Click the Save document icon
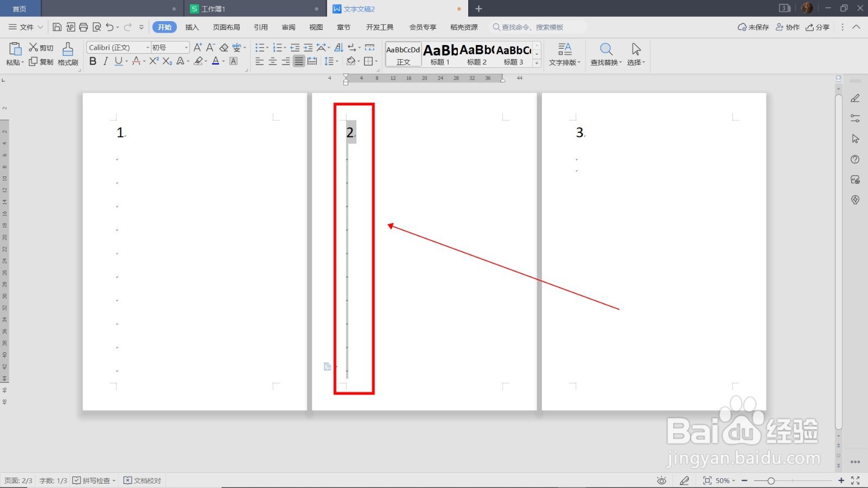The width and height of the screenshot is (868, 488). [57, 27]
